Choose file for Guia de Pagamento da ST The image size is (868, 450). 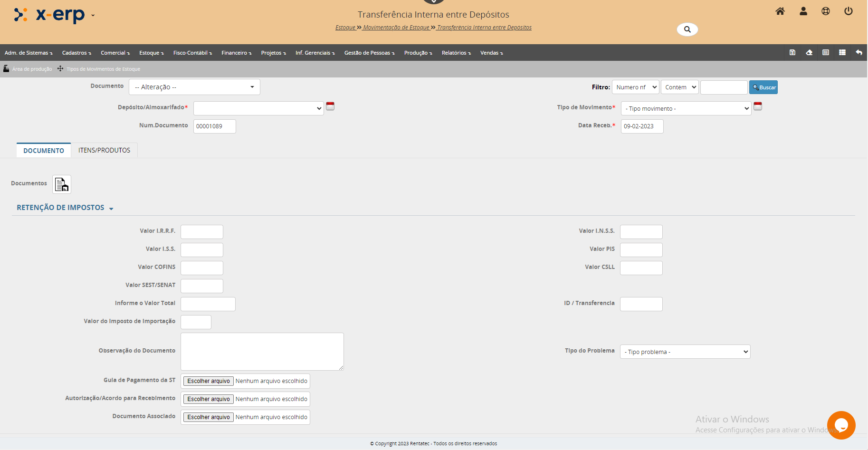click(x=209, y=381)
